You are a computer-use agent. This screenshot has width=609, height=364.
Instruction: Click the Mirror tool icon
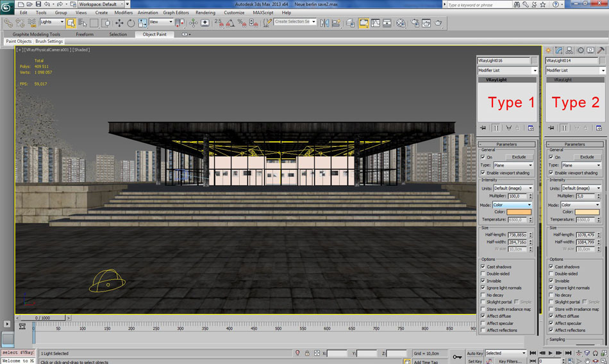click(324, 22)
